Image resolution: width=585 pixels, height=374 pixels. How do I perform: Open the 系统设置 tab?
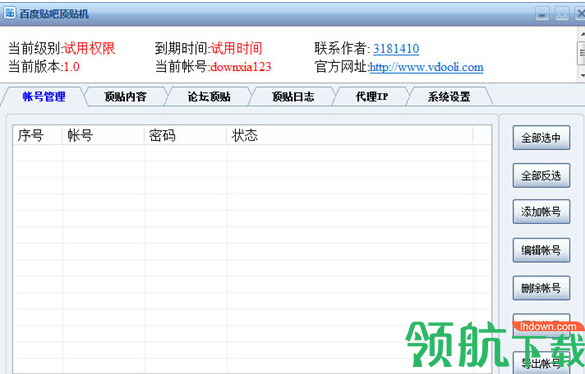[x=449, y=97]
